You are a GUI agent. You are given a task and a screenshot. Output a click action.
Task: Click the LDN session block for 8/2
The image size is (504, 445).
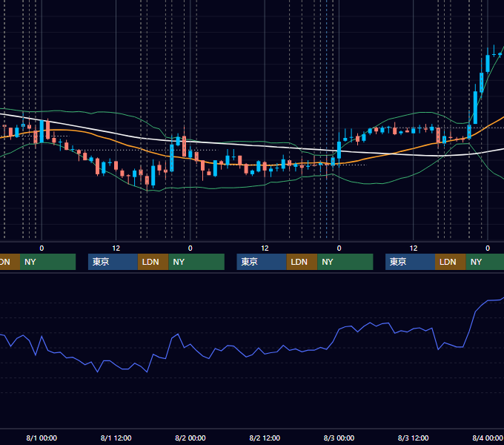pyautogui.click(x=302, y=262)
